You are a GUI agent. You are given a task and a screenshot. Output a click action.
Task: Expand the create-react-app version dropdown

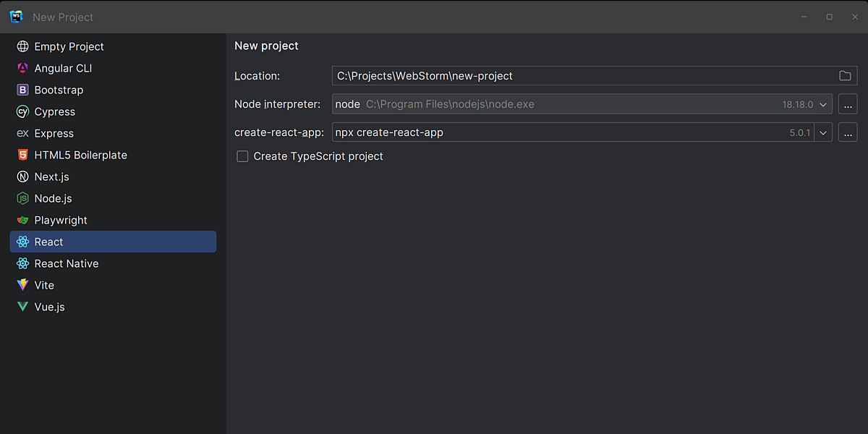(x=822, y=132)
